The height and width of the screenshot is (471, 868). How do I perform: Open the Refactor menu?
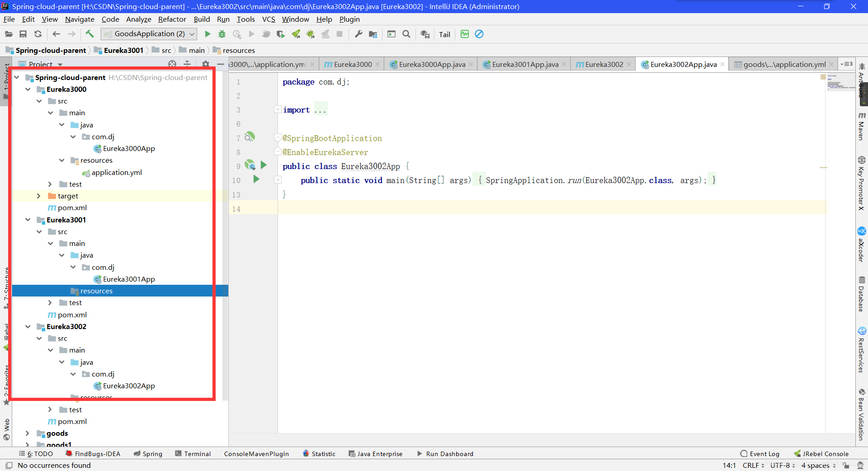coord(172,19)
